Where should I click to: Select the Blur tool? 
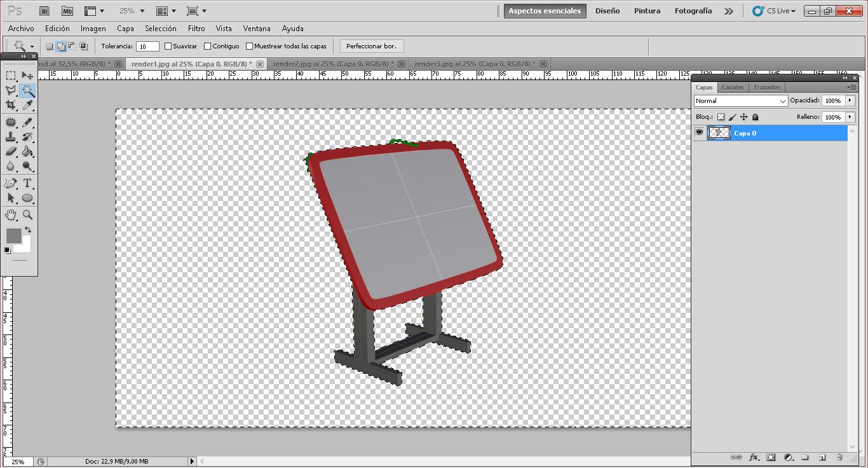point(11,166)
